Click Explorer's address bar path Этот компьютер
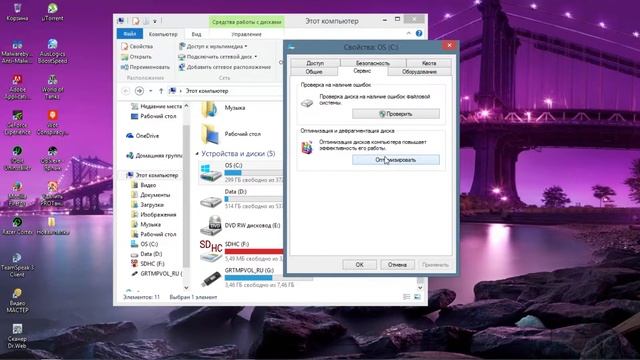Image resolution: width=640 pixels, height=360 pixels. pos(207,91)
